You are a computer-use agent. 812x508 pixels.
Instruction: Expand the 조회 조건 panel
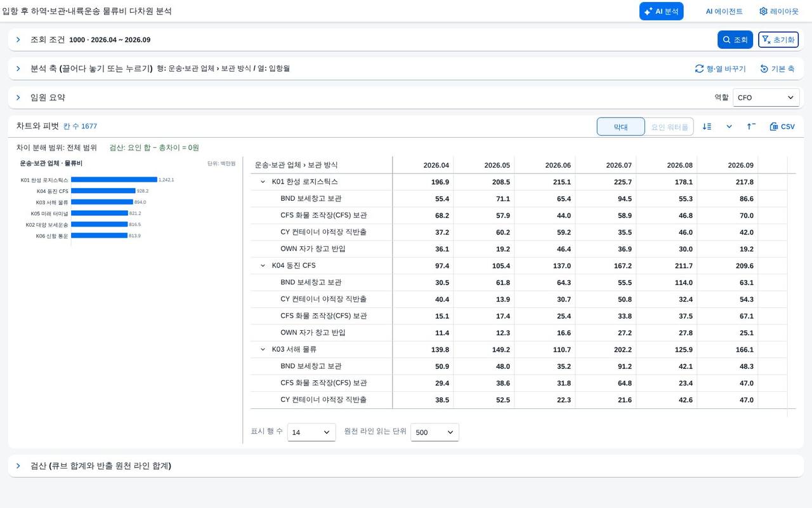tap(18, 39)
